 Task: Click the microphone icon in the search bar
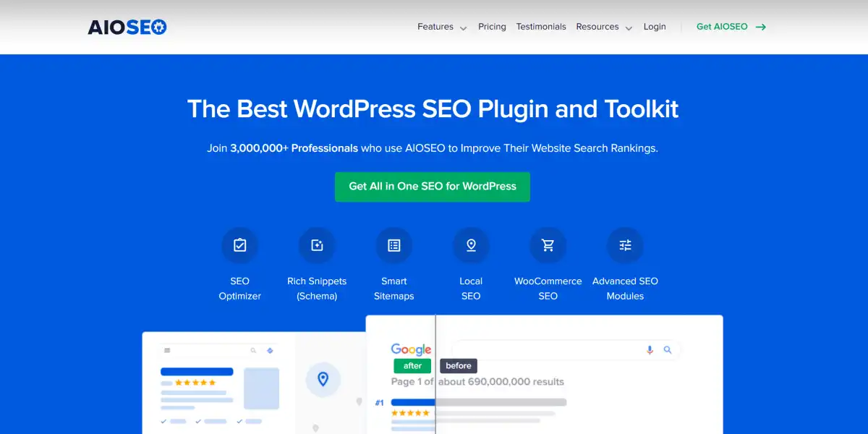[649, 349]
